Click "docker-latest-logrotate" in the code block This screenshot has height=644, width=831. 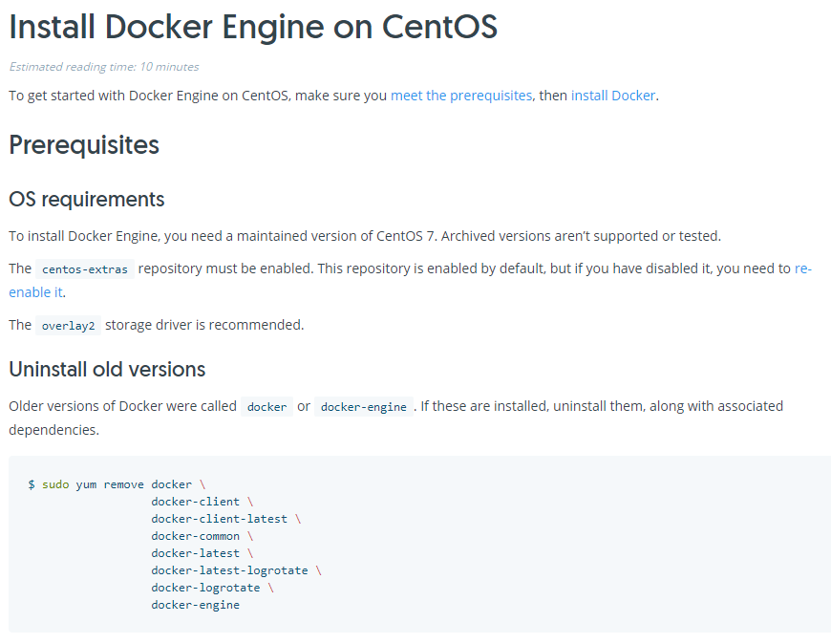(x=229, y=570)
